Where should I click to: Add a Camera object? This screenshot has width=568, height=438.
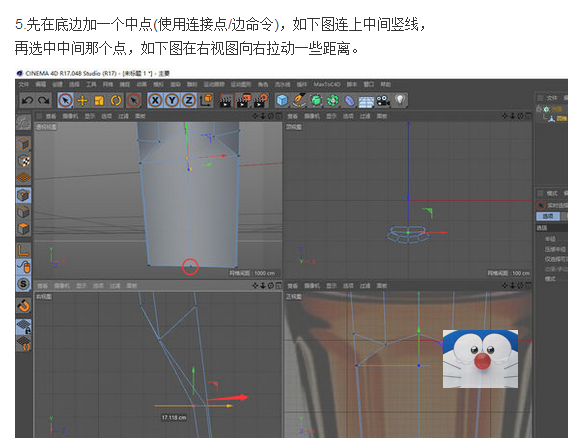(x=383, y=100)
